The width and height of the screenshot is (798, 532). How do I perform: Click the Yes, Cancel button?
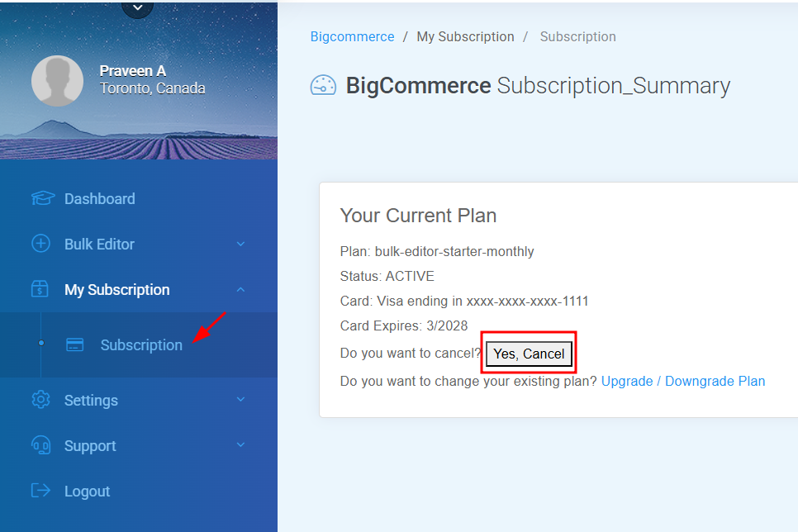point(529,354)
